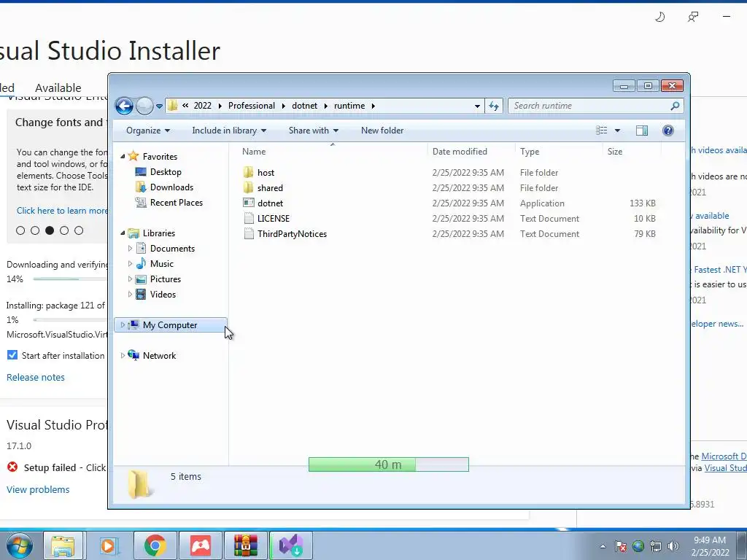The height and width of the screenshot is (560, 747).
Task: Navigate to the dotnet breadcrumb
Action: pyautogui.click(x=304, y=106)
